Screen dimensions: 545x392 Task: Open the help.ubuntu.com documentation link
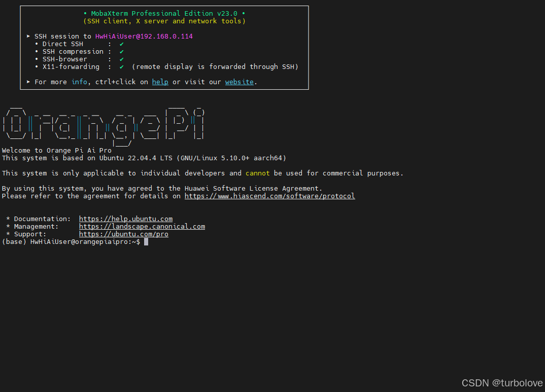pyautogui.click(x=126, y=219)
